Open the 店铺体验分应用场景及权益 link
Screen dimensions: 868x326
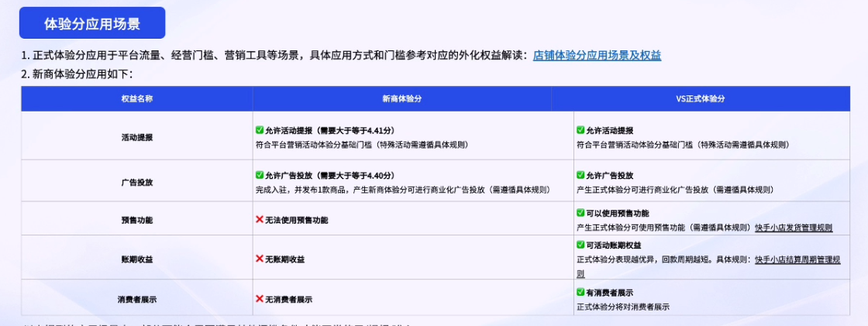pos(597,55)
